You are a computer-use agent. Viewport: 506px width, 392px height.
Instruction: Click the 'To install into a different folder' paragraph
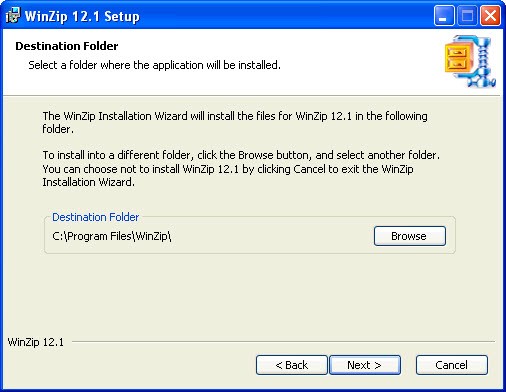241,169
